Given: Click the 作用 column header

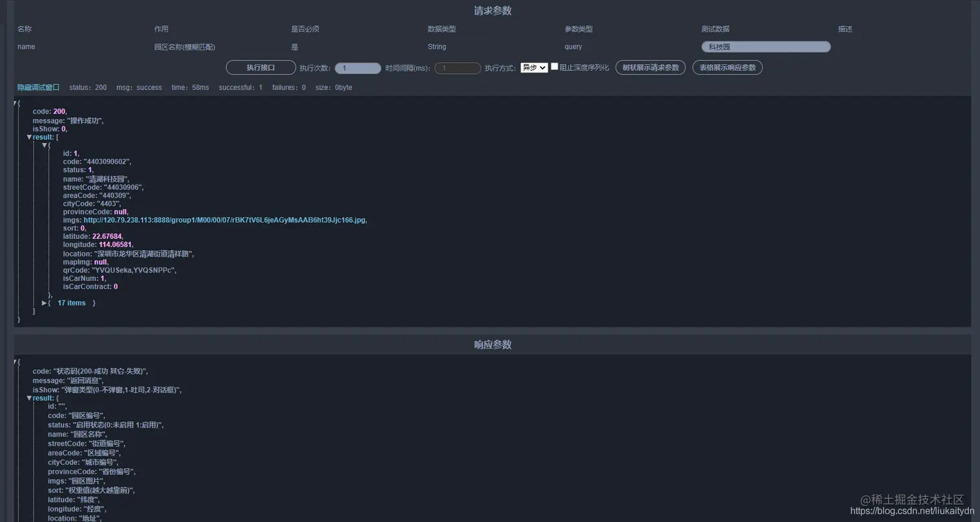Looking at the screenshot, I should tap(161, 29).
